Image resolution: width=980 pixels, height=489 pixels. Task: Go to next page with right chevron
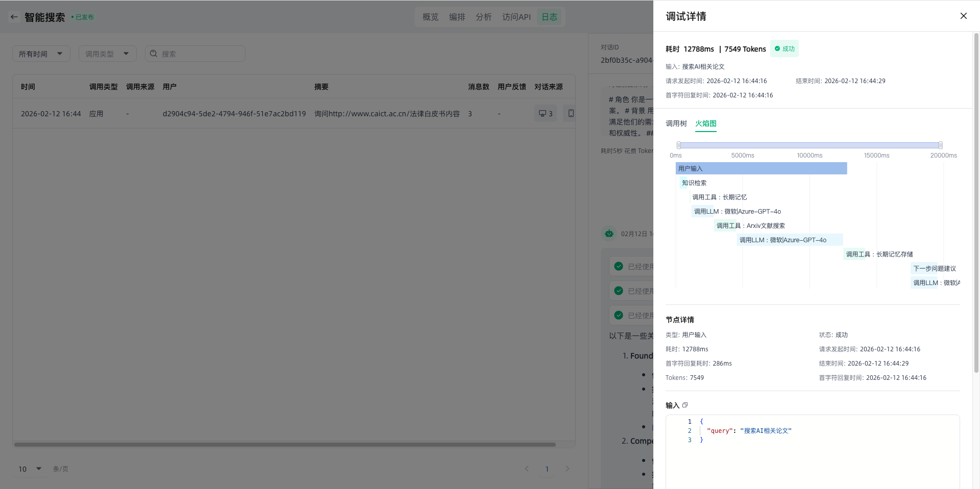coord(567,469)
